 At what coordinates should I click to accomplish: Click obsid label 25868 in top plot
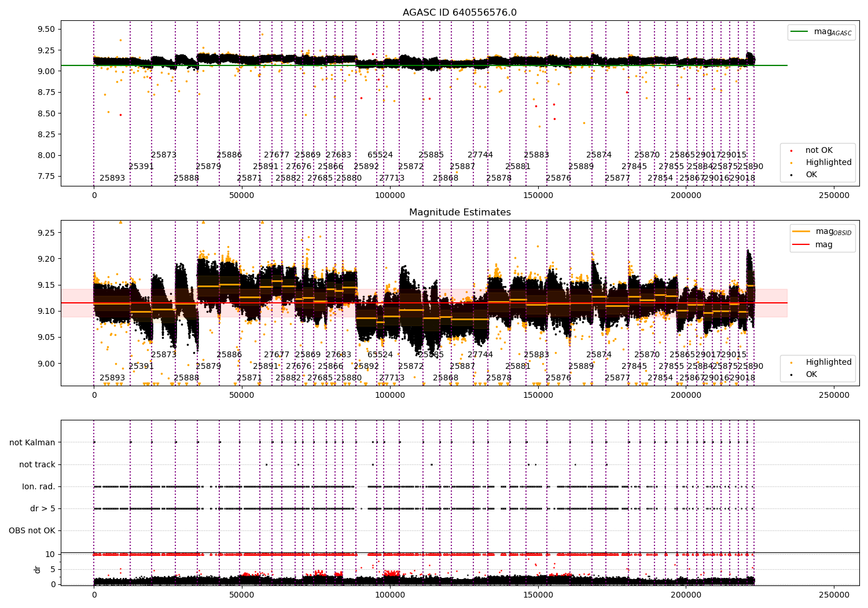[x=446, y=178]
